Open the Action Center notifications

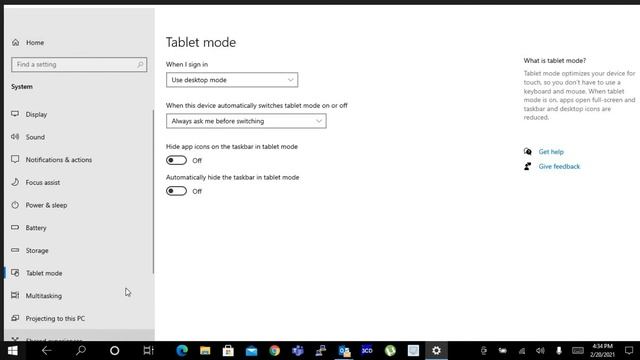(x=629, y=351)
